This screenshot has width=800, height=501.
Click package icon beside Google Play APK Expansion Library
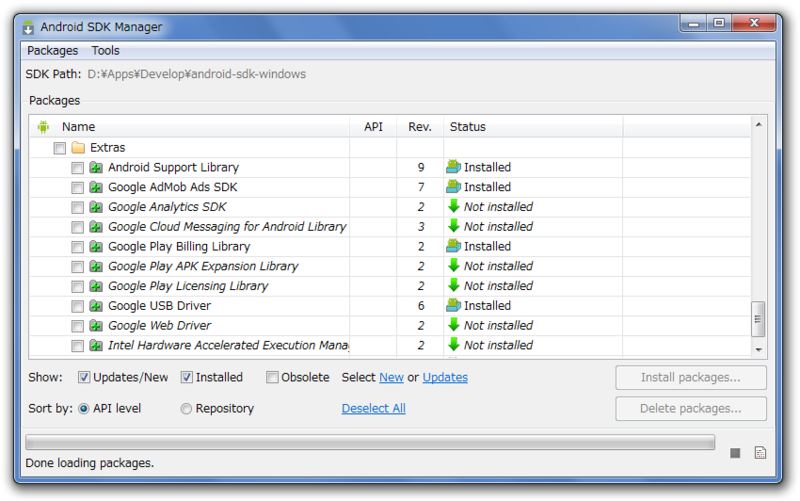tap(96, 266)
